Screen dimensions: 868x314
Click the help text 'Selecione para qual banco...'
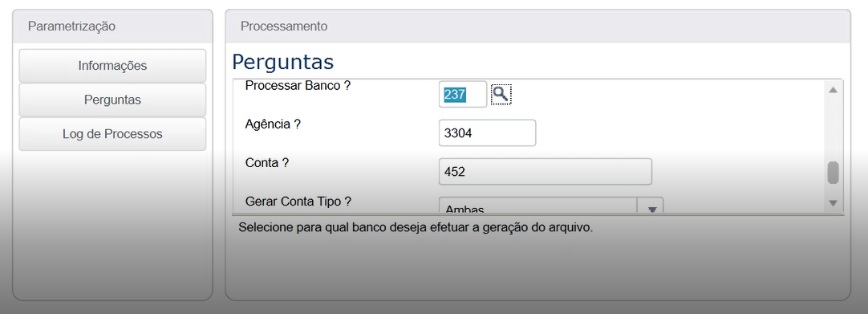(x=416, y=227)
